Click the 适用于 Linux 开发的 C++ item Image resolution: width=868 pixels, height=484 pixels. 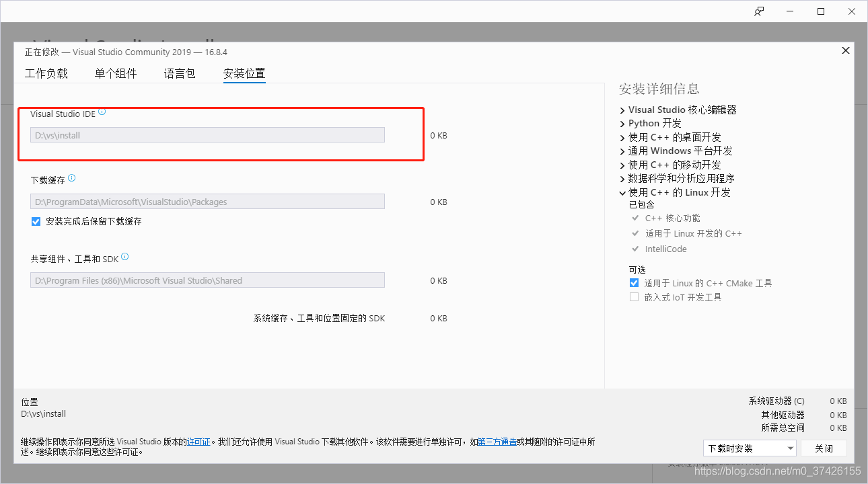693,233
